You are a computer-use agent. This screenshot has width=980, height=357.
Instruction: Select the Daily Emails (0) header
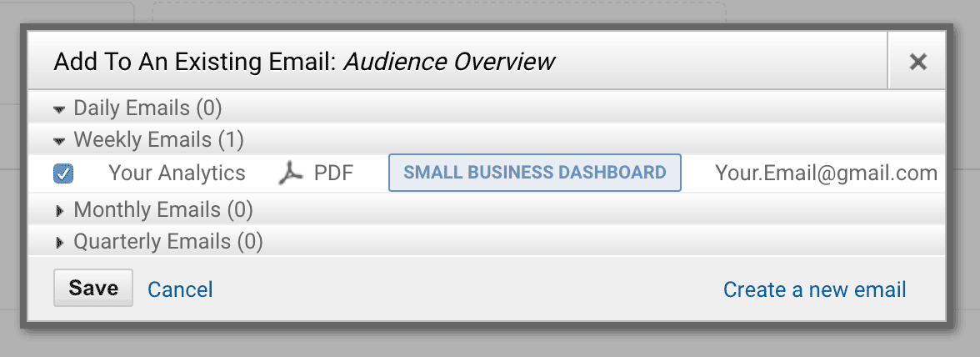click(147, 108)
